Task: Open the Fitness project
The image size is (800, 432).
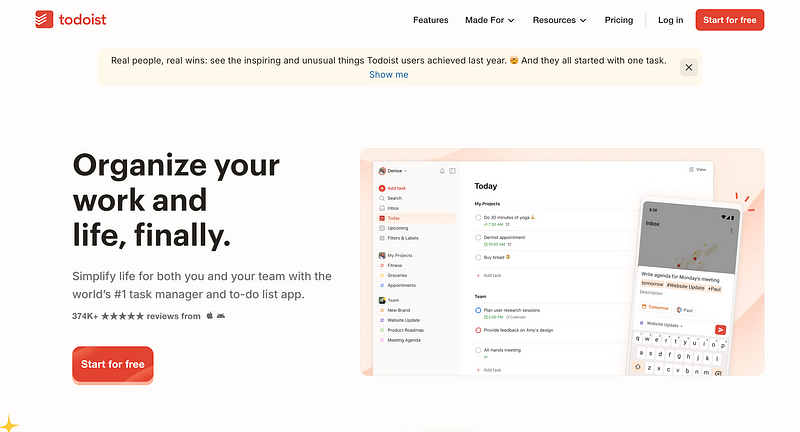Action: pos(391,265)
